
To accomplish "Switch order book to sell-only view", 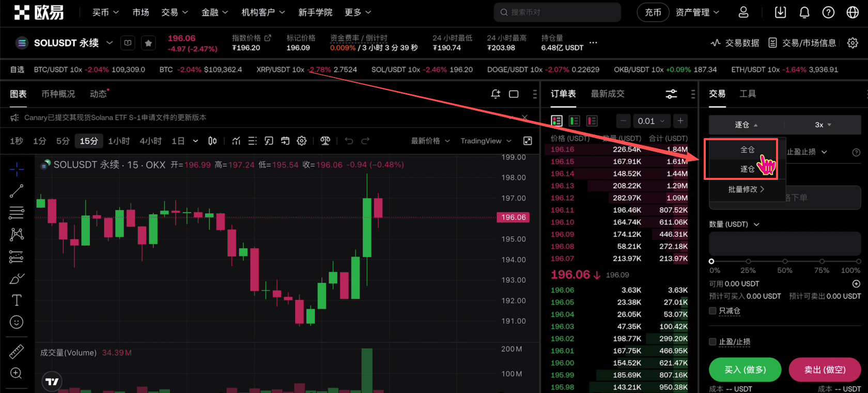I will coord(592,121).
